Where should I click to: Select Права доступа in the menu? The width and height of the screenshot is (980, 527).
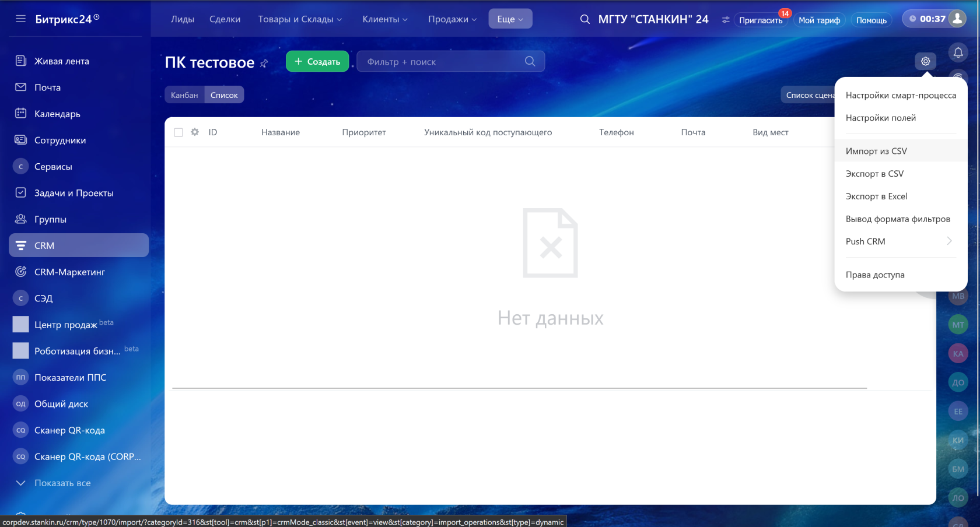[x=901, y=275]
